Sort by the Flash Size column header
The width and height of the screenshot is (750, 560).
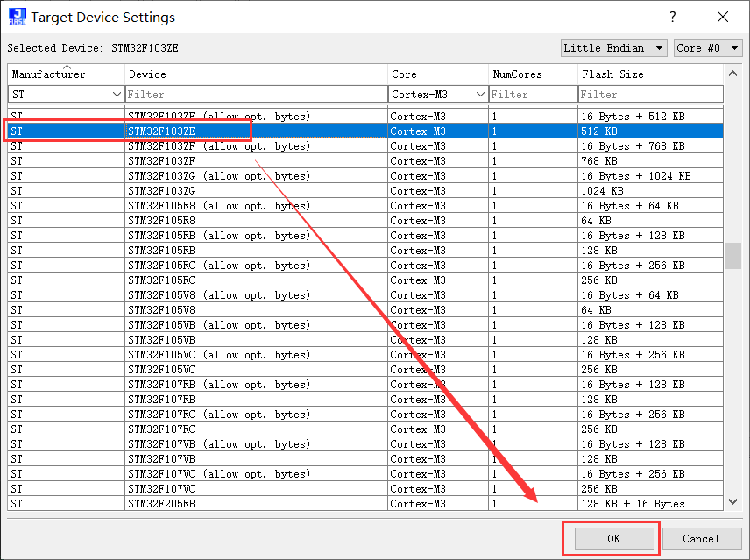pos(650,74)
